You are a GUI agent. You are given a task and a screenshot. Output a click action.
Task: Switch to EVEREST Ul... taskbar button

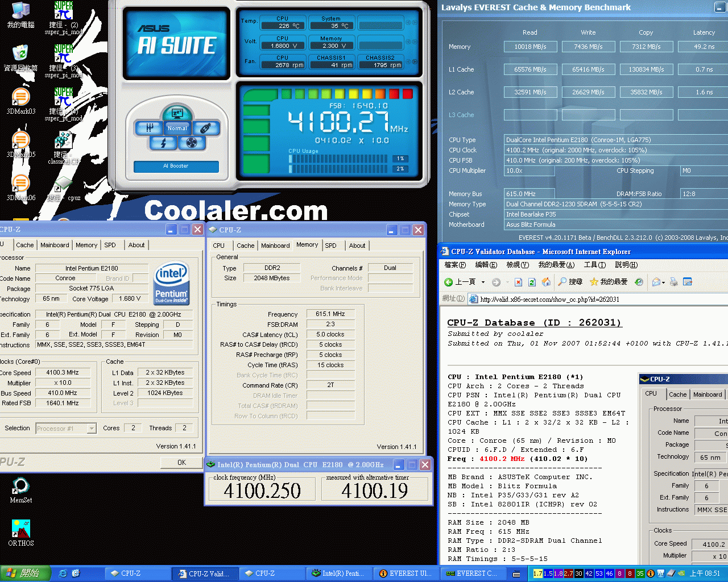[x=406, y=573]
